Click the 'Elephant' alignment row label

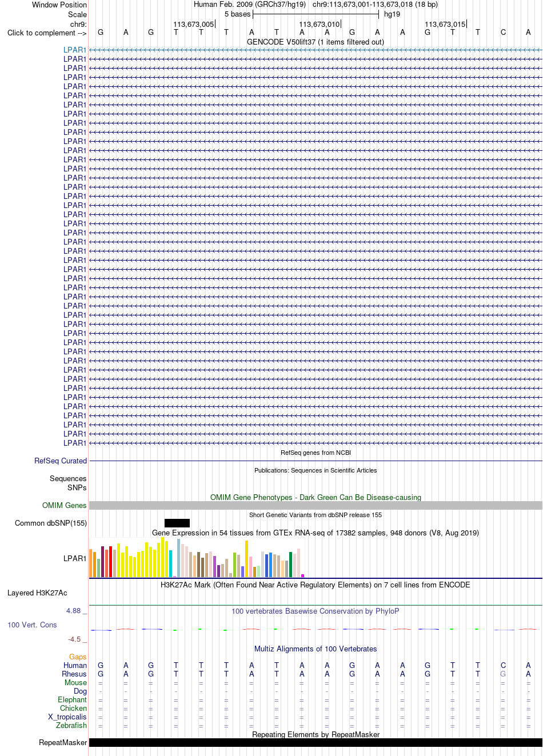pos(72,699)
